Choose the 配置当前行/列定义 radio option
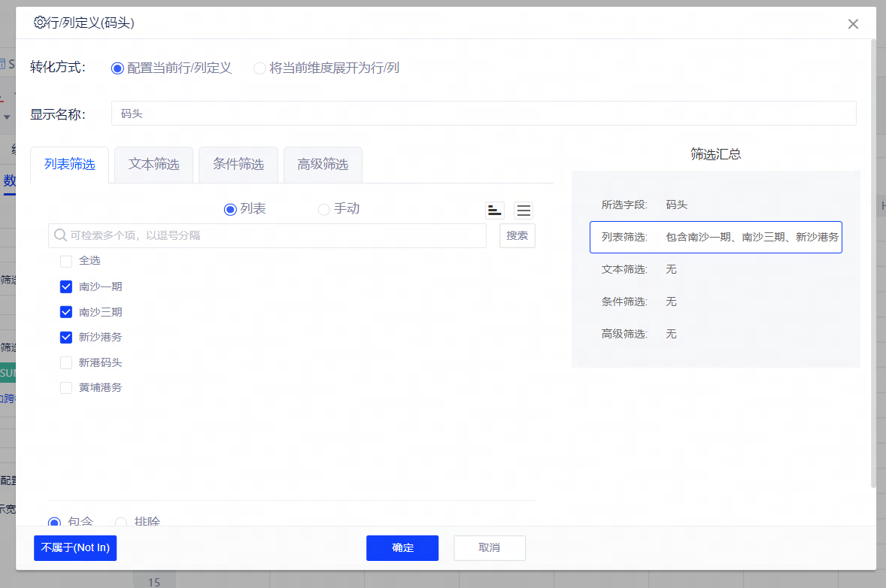886x588 pixels. [x=117, y=68]
